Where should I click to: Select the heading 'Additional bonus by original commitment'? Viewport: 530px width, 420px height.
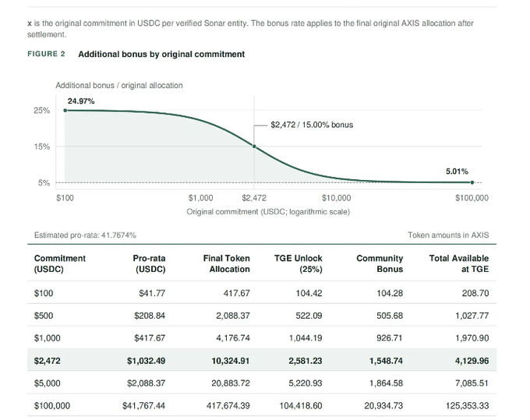[161, 55]
